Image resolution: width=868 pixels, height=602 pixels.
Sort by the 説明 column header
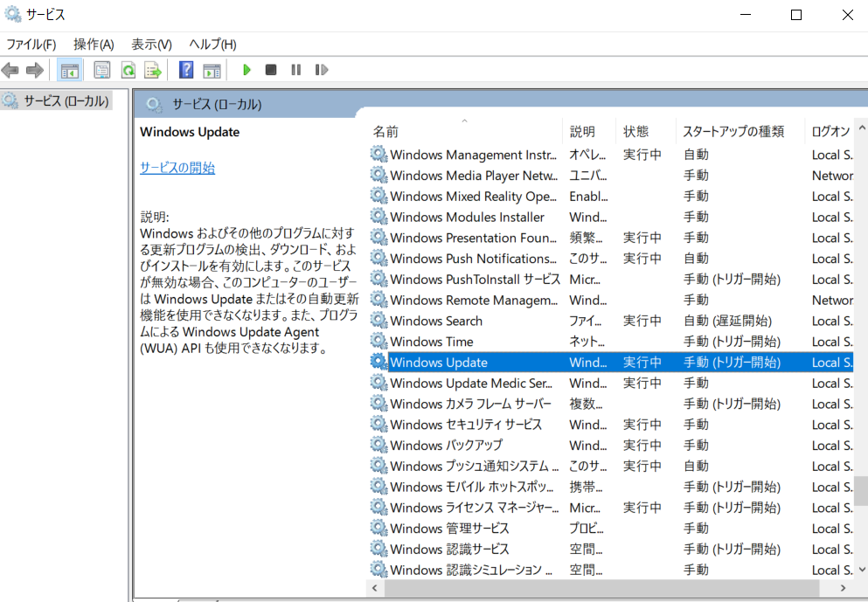point(588,132)
